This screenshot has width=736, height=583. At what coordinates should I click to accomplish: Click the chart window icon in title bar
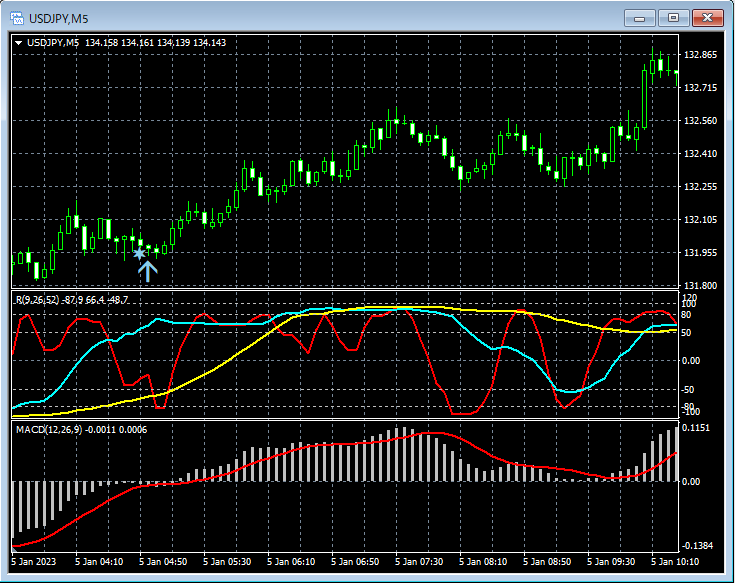pyautogui.click(x=17, y=18)
